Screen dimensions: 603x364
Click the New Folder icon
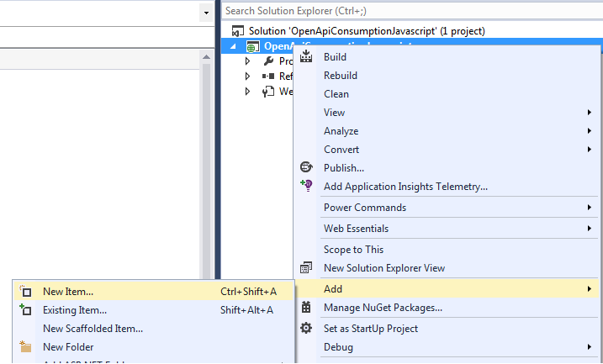(x=25, y=347)
